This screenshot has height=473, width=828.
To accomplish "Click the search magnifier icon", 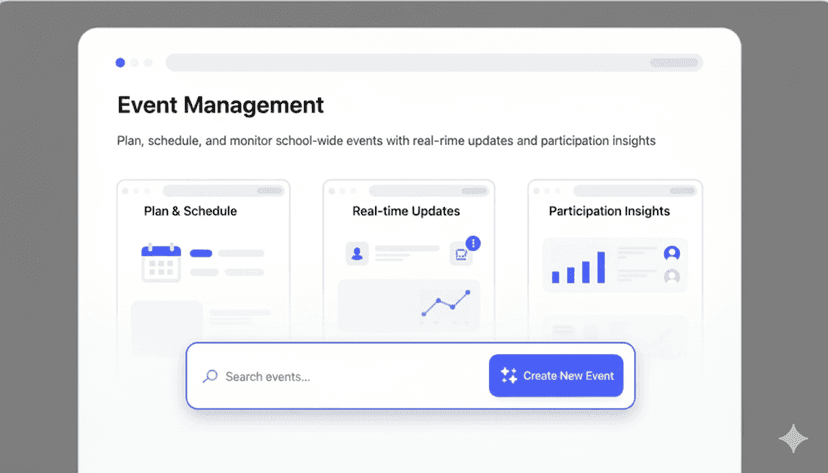I will [x=210, y=377].
